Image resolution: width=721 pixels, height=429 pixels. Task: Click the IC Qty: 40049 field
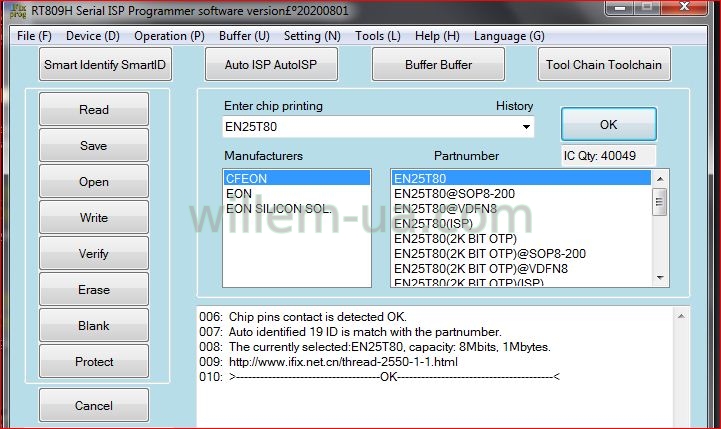tap(609, 155)
